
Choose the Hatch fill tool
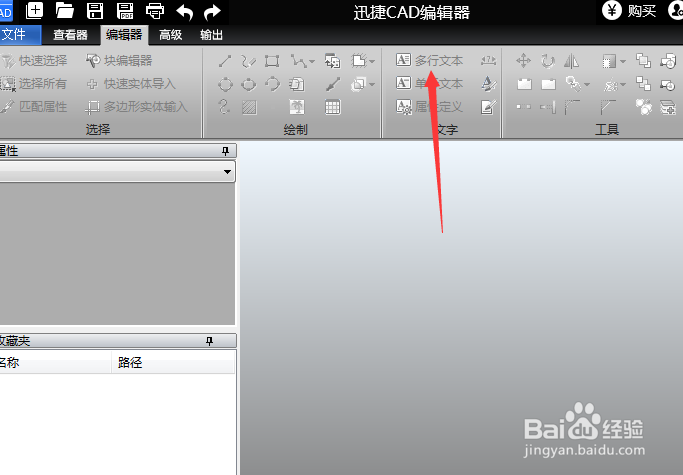(x=249, y=107)
